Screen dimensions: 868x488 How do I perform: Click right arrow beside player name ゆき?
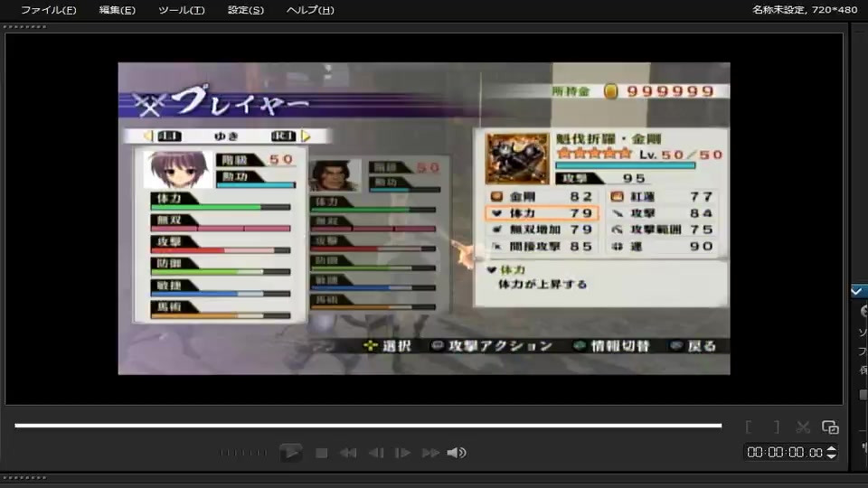[306, 136]
